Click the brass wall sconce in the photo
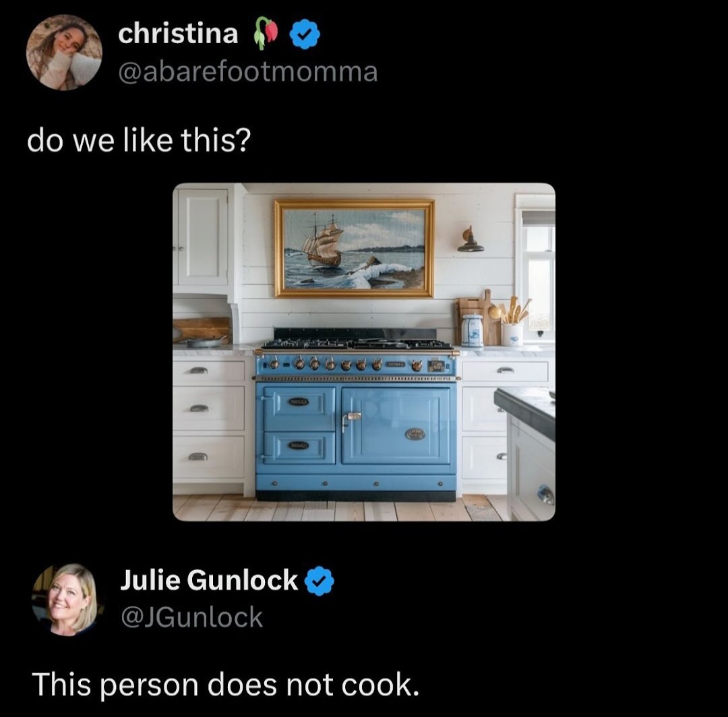728x717 pixels. pyautogui.click(x=470, y=241)
